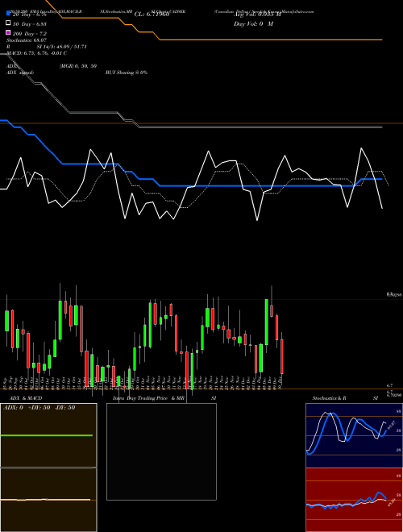
Task: Click the 'SI 14/3: 48.69 / 51.71' readout
Action: tap(62, 47)
